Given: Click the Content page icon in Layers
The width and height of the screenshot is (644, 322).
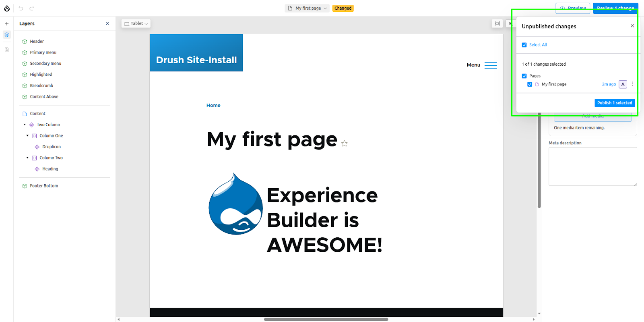Looking at the screenshot, I should [x=25, y=114].
